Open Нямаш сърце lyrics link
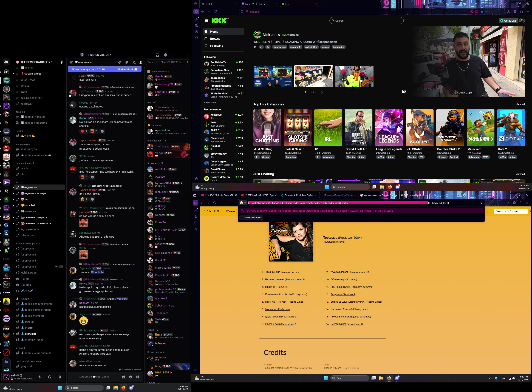Image resolution: width=532 pixels, height=392 pixels. pyautogui.click(x=281, y=272)
